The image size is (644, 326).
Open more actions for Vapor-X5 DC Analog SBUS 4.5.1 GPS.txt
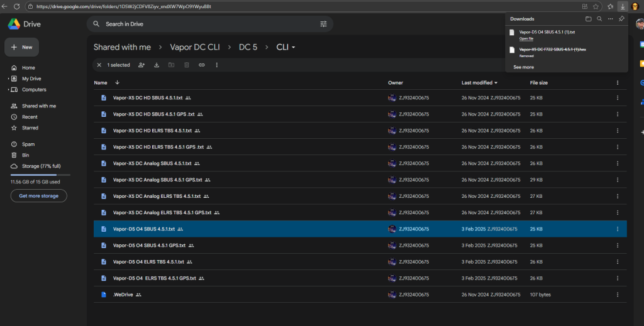click(618, 180)
